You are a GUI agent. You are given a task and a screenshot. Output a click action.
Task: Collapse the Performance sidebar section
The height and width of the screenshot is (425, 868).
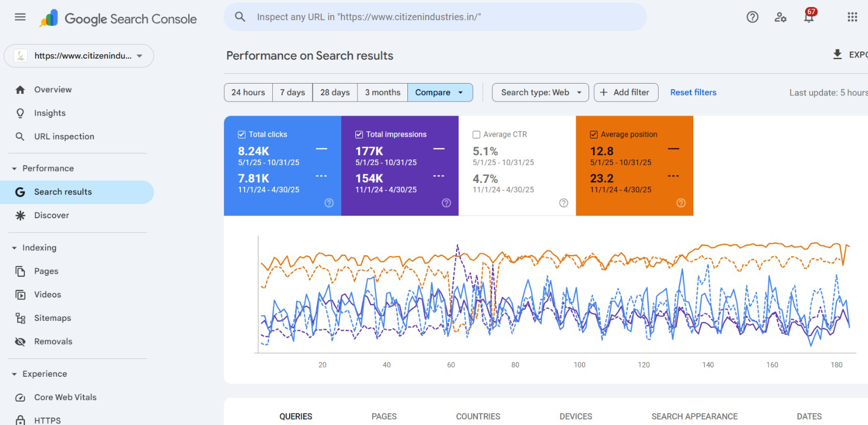[14, 169]
